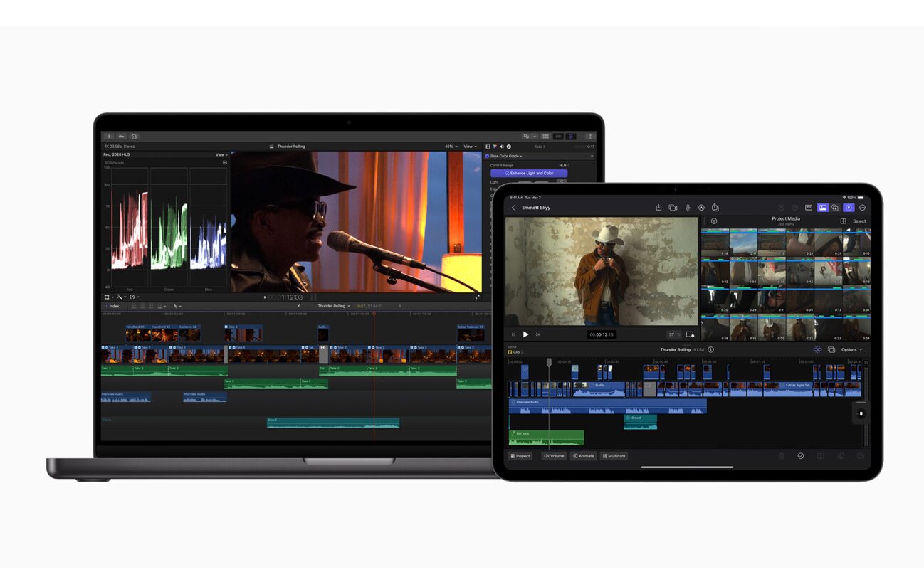Click the share icon in Mac toolbar

590,136
